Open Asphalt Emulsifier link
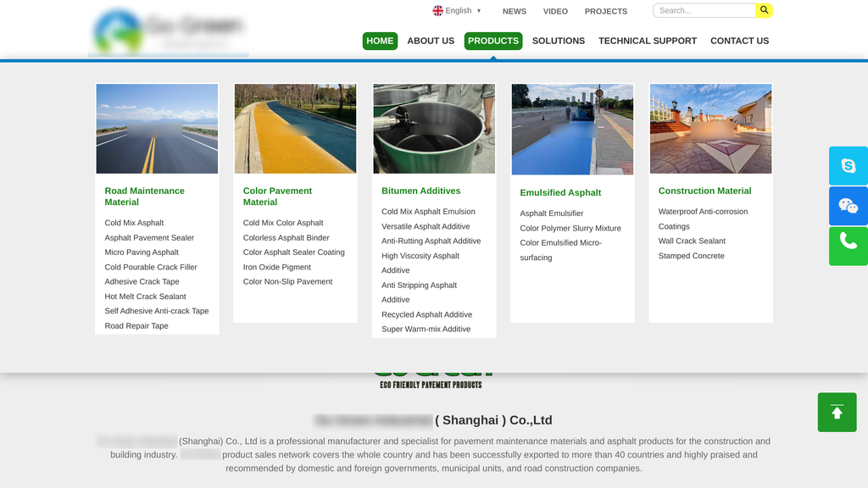Viewport: 868px width, 488px height. click(x=552, y=213)
